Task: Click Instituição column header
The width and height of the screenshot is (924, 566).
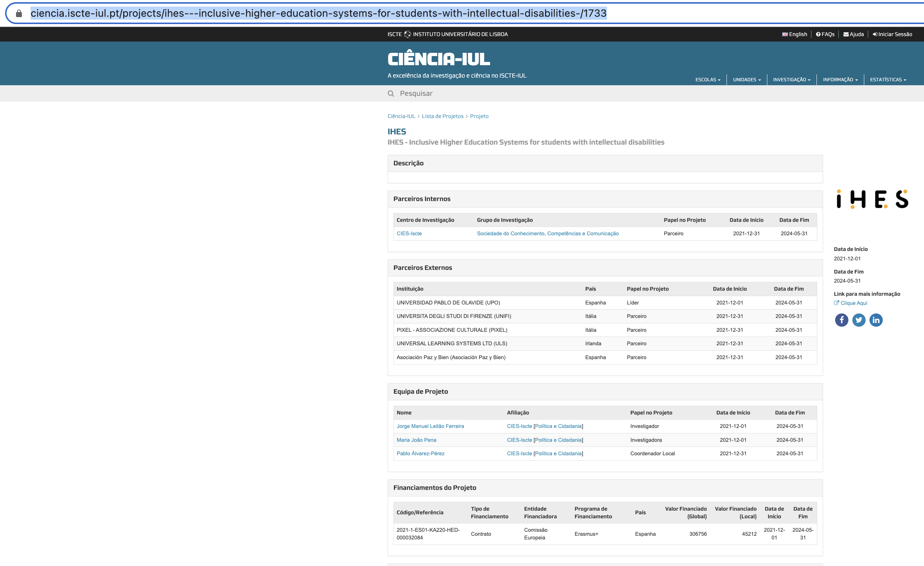Action: pyautogui.click(x=410, y=289)
